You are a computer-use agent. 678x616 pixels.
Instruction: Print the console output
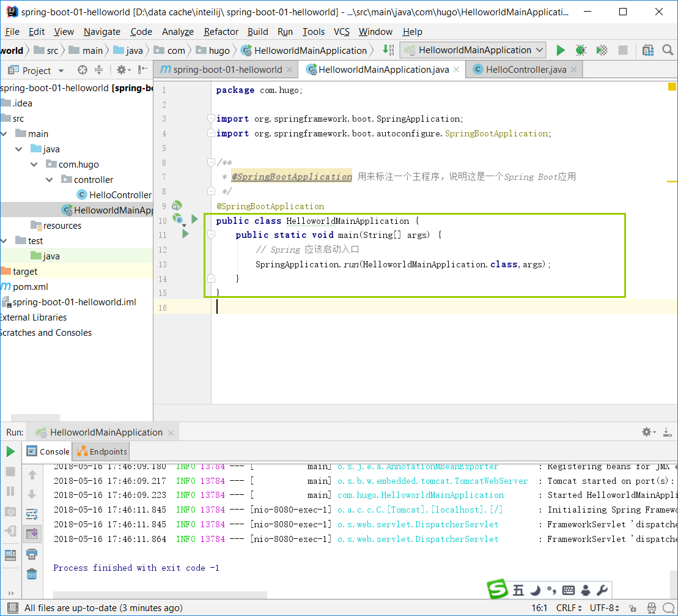tap(32, 554)
